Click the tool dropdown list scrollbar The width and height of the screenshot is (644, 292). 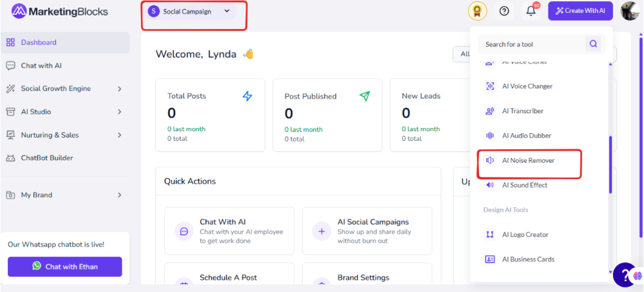pos(611,165)
